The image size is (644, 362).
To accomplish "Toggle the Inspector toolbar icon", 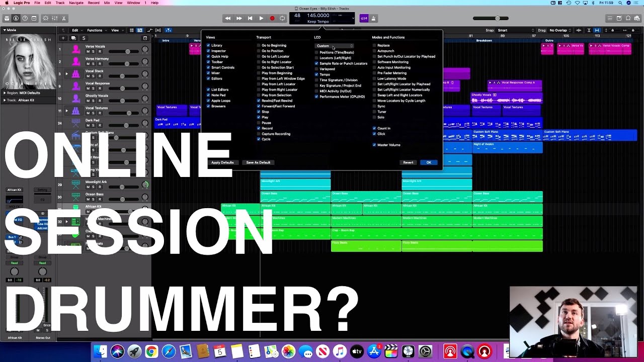I will click(x=16, y=18).
